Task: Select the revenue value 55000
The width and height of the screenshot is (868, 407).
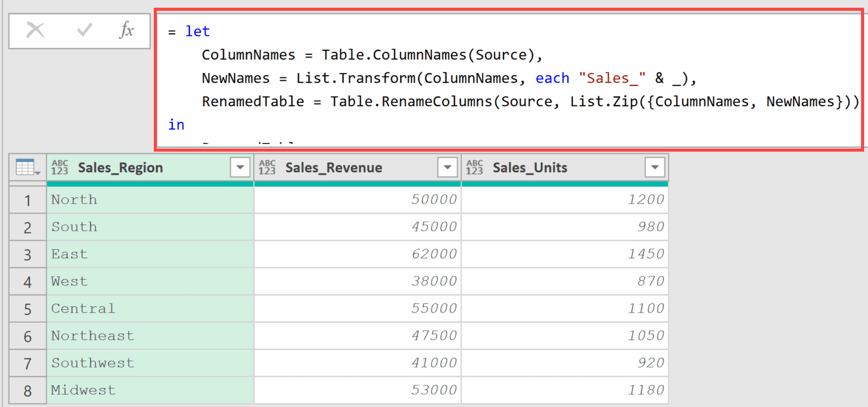Action: [x=358, y=309]
